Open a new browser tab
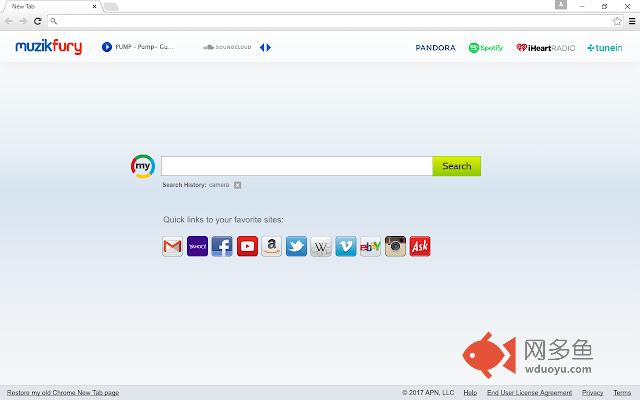 (111, 7)
